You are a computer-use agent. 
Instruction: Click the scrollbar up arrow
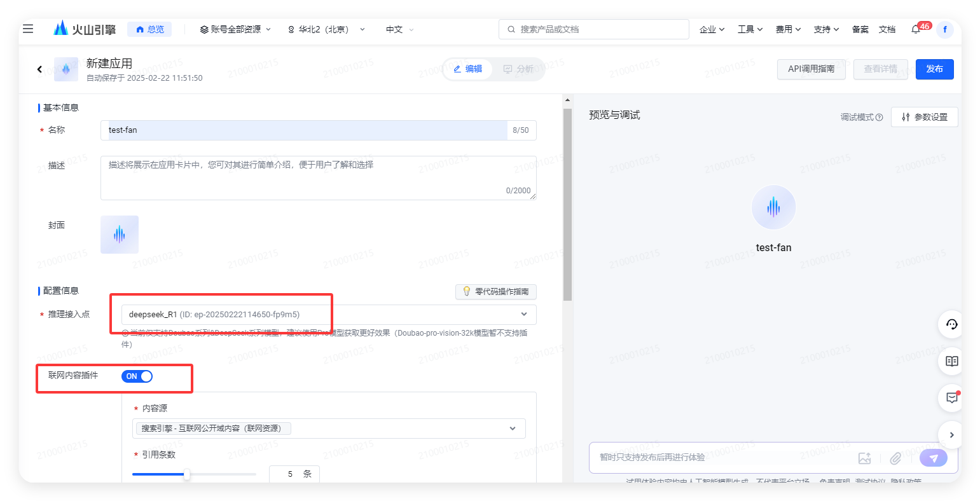(x=567, y=100)
